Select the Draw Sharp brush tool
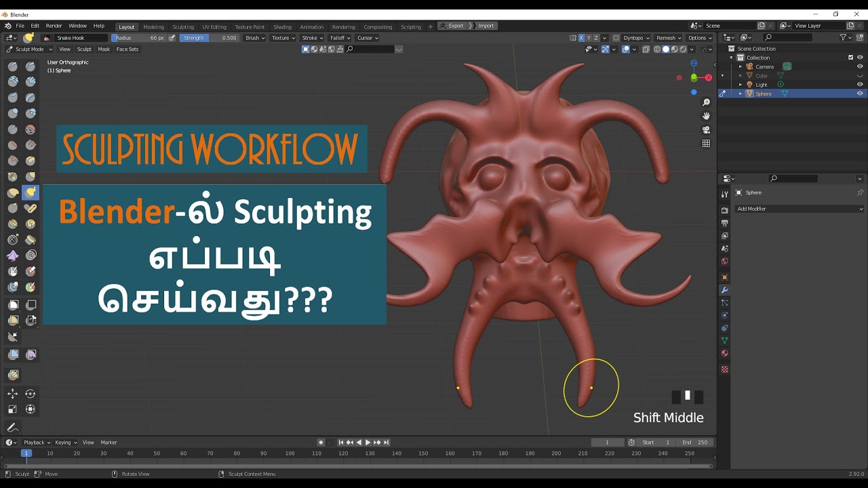The width and height of the screenshot is (868, 488). click(31, 66)
